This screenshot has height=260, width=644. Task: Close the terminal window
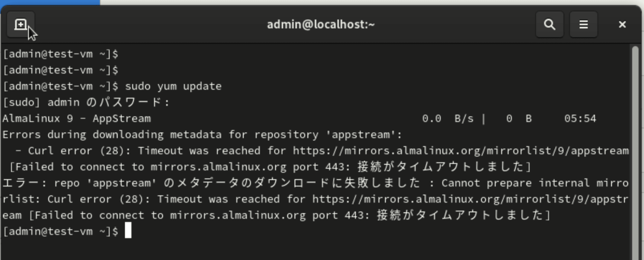pos(622,24)
